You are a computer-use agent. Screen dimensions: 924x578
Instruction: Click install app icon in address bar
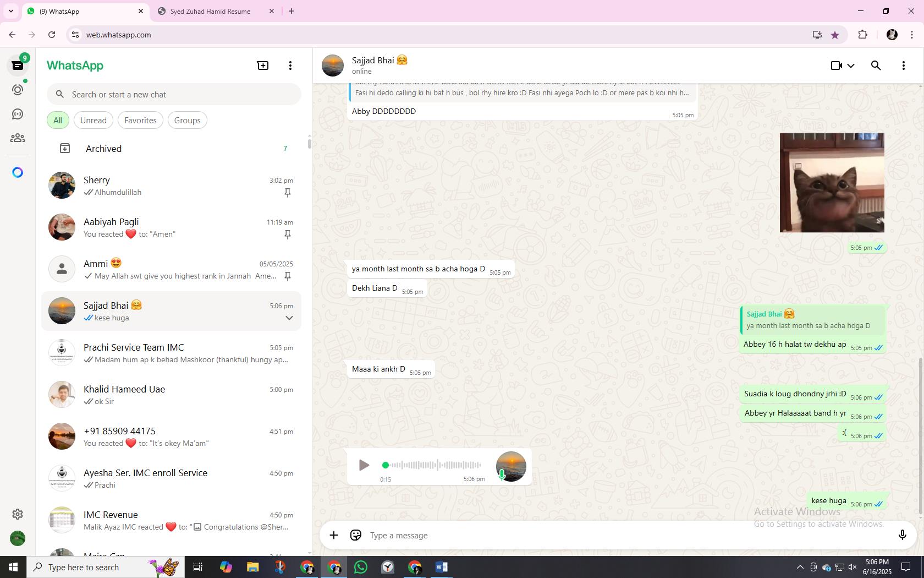[817, 35]
